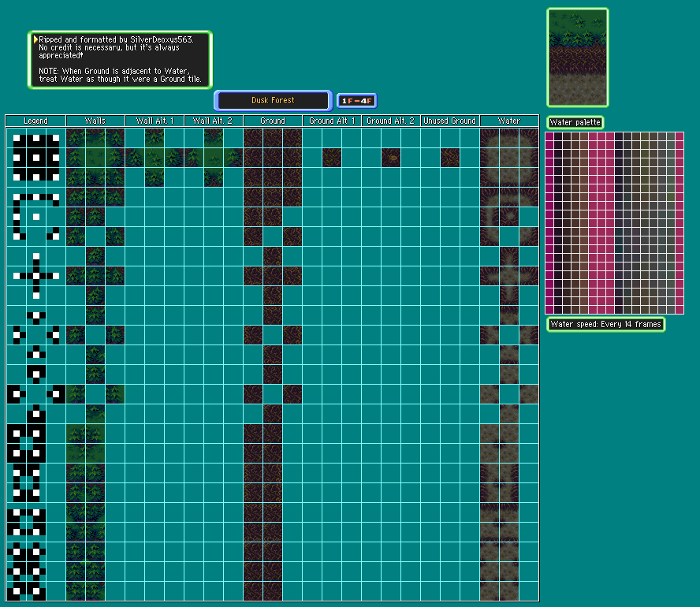
Task: Select the Walls column header
Action: 95,121
